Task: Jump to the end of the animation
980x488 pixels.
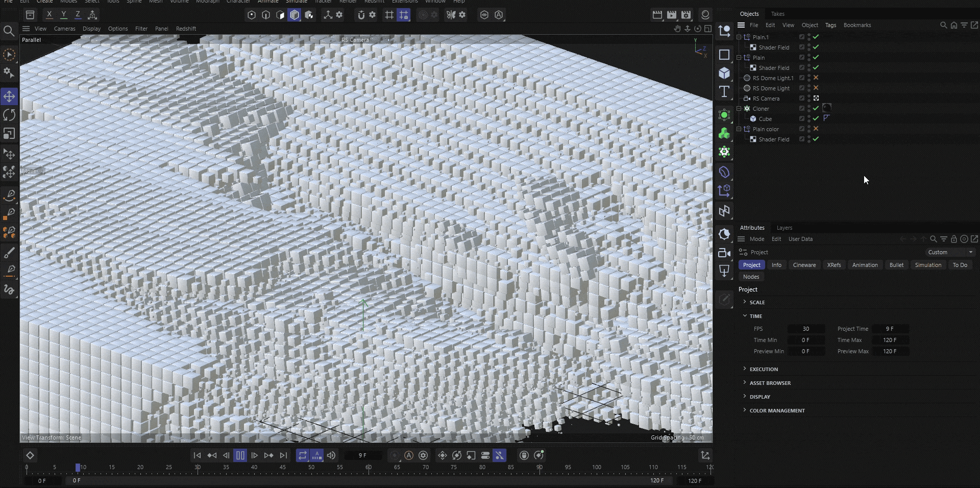Action: [284, 455]
